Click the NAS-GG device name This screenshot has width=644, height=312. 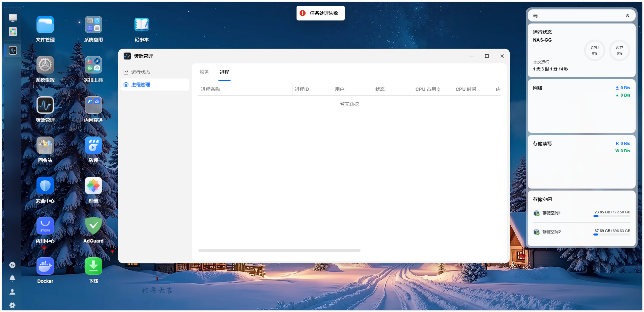click(x=542, y=40)
